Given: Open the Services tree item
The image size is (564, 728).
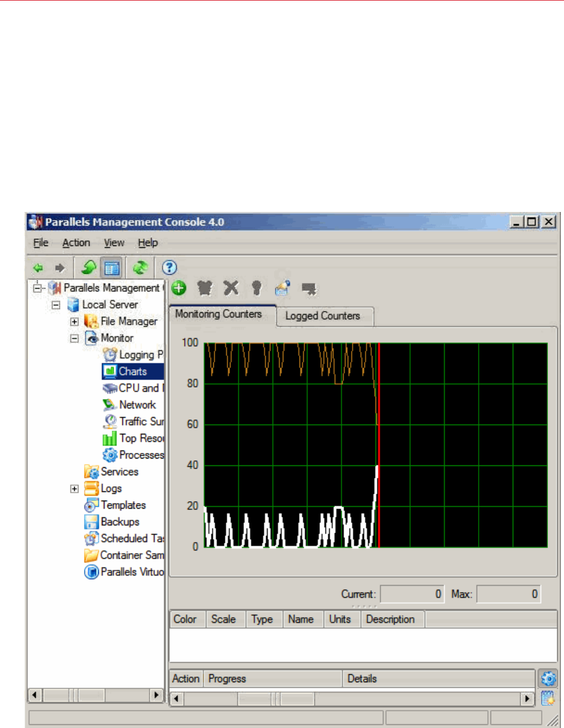Looking at the screenshot, I should [119, 472].
